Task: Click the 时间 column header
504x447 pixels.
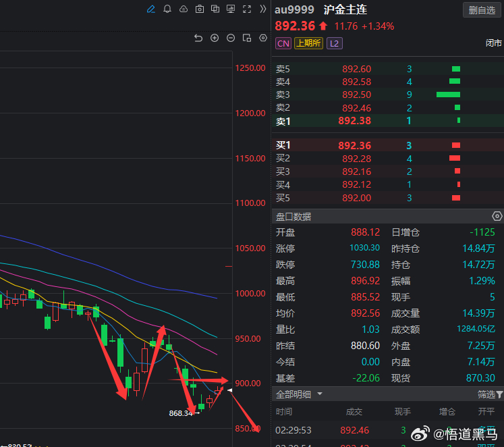Action: click(x=284, y=412)
